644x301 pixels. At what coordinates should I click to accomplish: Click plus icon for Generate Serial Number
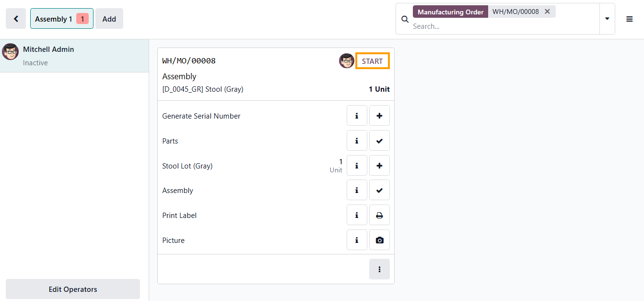pos(379,116)
